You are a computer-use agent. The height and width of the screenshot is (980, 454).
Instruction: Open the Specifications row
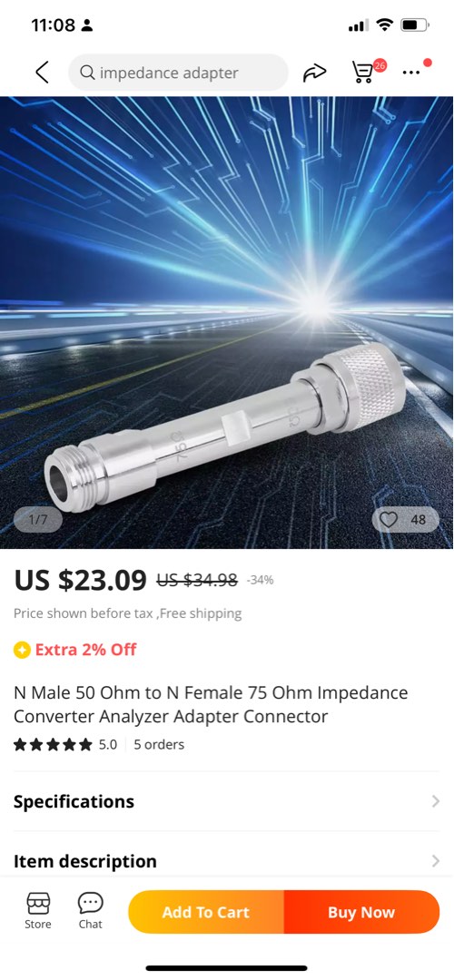tap(227, 801)
